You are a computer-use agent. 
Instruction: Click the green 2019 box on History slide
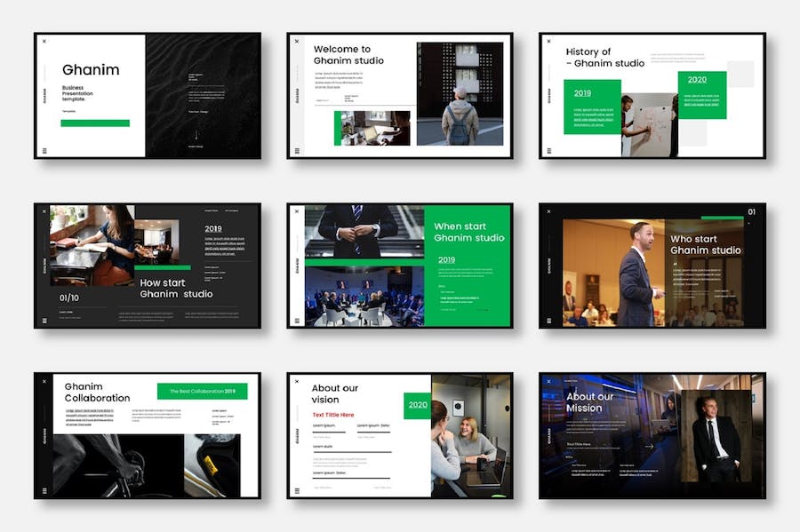click(592, 107)
